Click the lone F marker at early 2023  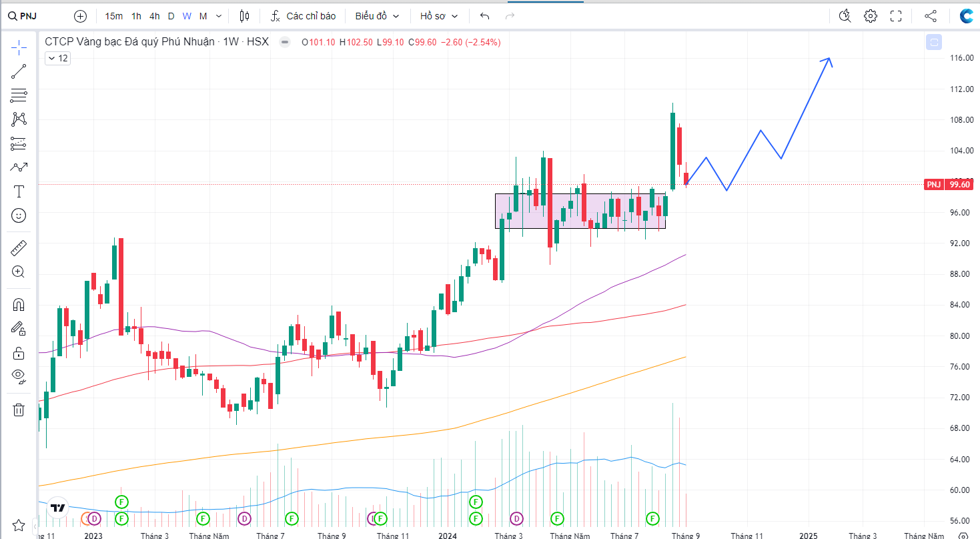coord(122,501)
